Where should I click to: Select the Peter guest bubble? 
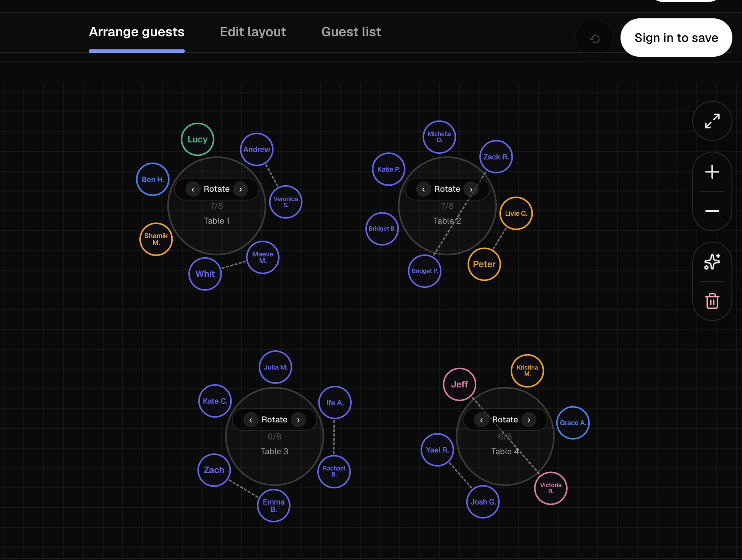[x=484, y=264]
